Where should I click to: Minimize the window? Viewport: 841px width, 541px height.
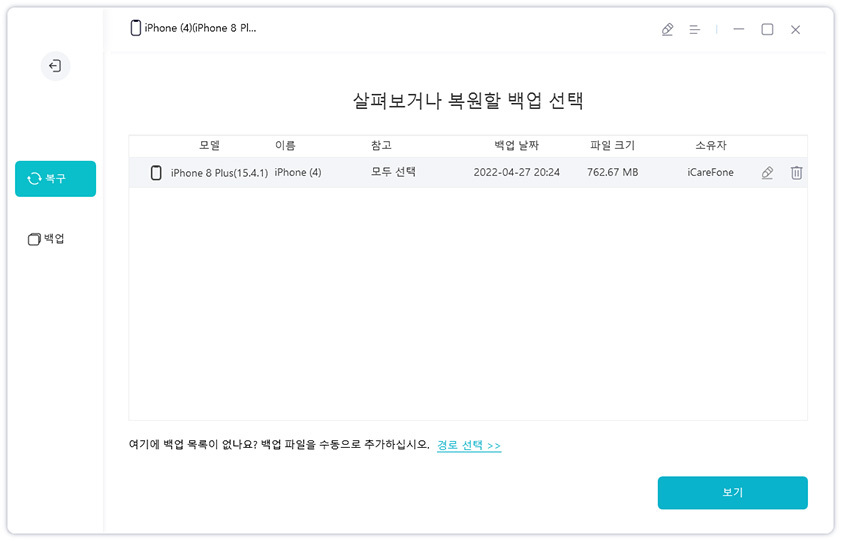(x=739, y=29)
